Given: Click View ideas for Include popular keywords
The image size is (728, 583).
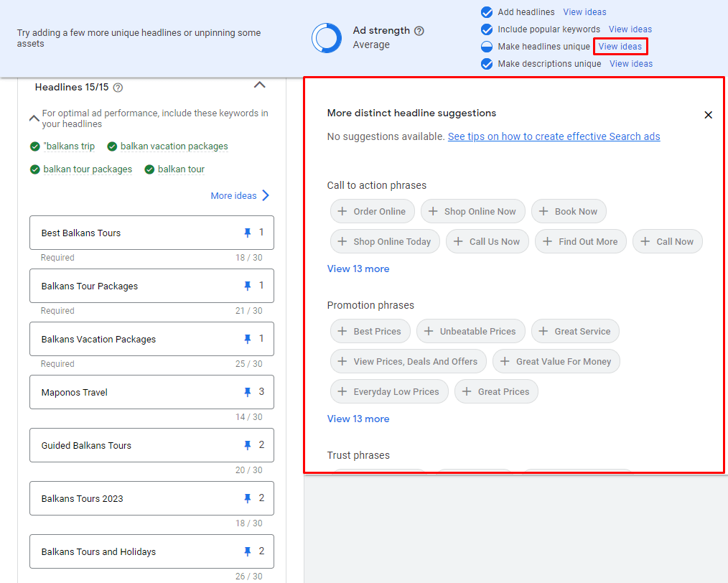Looking at the screenshot, I should pos(630,29).
